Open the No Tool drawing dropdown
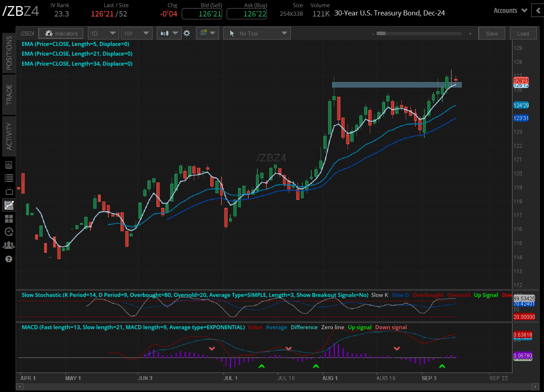This screenshot has width=544, height=392. click(x=256, y=33)
